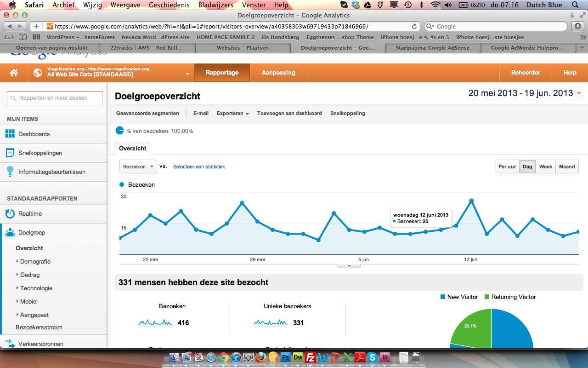Launch FileZilla from the Dock
588x368 pixels.
311,357
